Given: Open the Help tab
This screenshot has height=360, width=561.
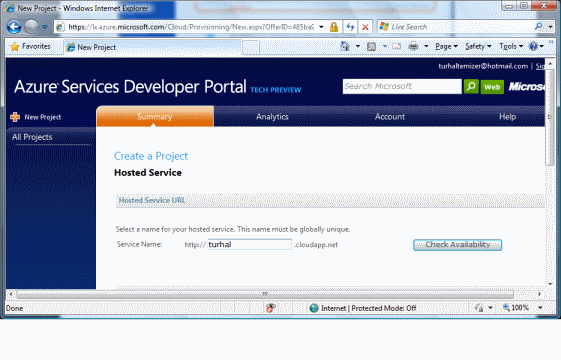Looking at the screenshot, I should click(x=507, y=117).
